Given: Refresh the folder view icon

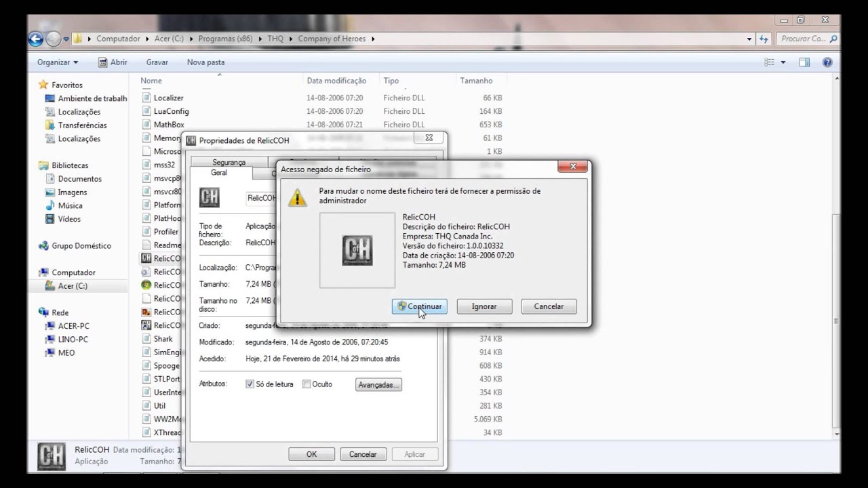Looking at the screenshot, I should coord(764,39).
